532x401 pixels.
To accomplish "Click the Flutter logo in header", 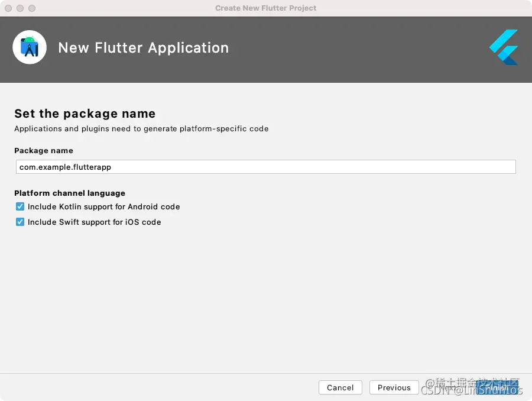I will click(x=504, y=47).
